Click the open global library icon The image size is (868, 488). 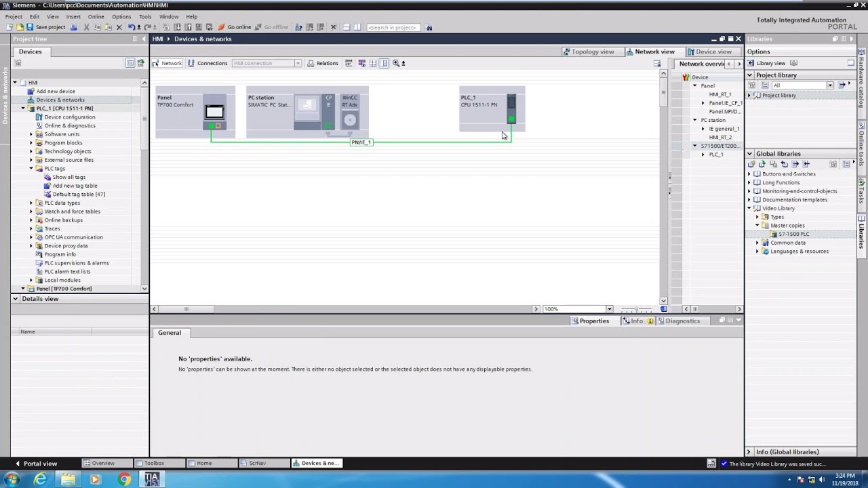(x=762, y=164)
